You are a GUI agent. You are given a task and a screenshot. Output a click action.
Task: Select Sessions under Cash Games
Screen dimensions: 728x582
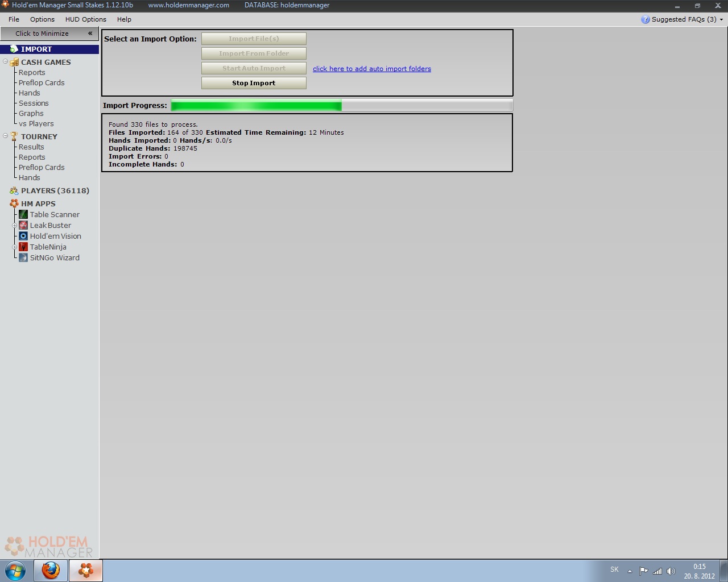click(x=34, y=103)
